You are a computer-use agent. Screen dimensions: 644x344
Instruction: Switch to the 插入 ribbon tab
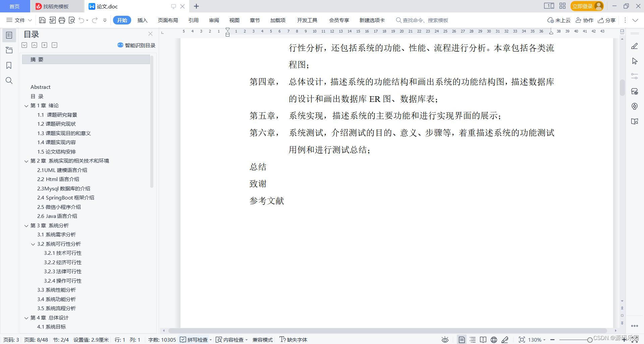coord(142,20)
